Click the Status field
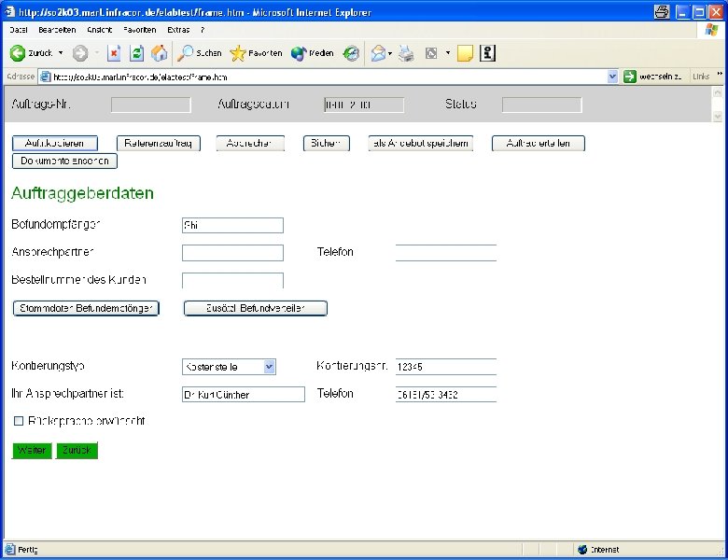Viewport: 728px width, 560px height. [541, 105]
